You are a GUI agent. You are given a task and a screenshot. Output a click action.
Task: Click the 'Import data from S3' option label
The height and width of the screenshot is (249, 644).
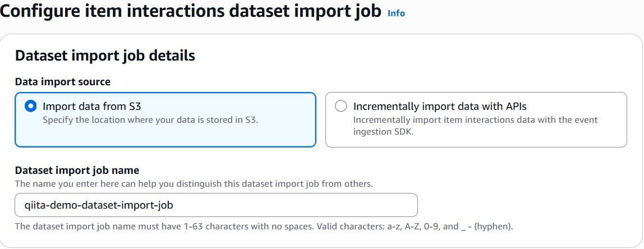pyautogui.click(x=95, y=106)
